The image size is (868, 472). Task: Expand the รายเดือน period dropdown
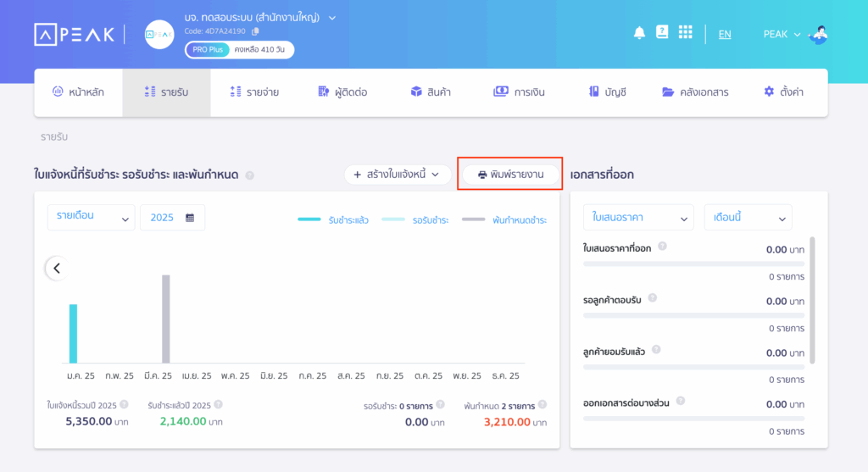91,217
